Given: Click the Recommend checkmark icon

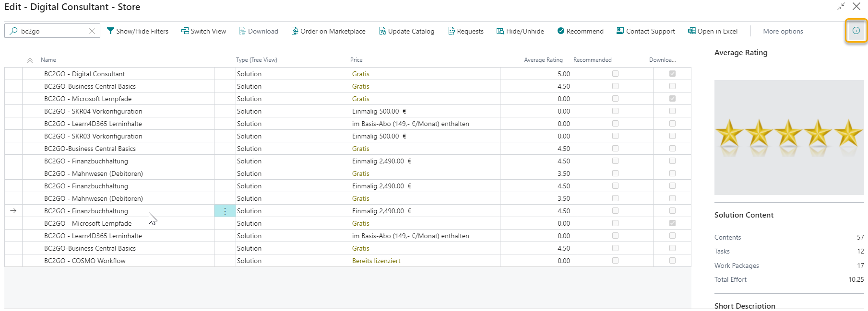Looking at the screenshot, I should click(x=560, y=31).
